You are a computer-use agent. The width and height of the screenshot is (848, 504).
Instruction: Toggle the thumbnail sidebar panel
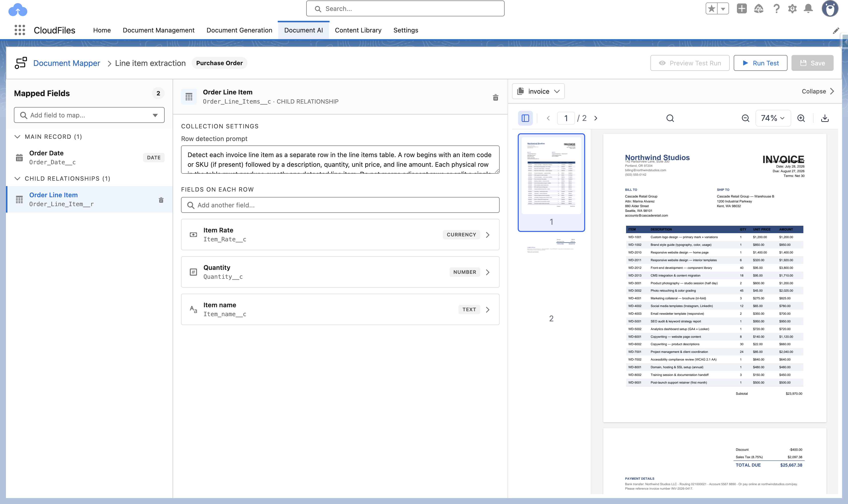tap(525, 118)
